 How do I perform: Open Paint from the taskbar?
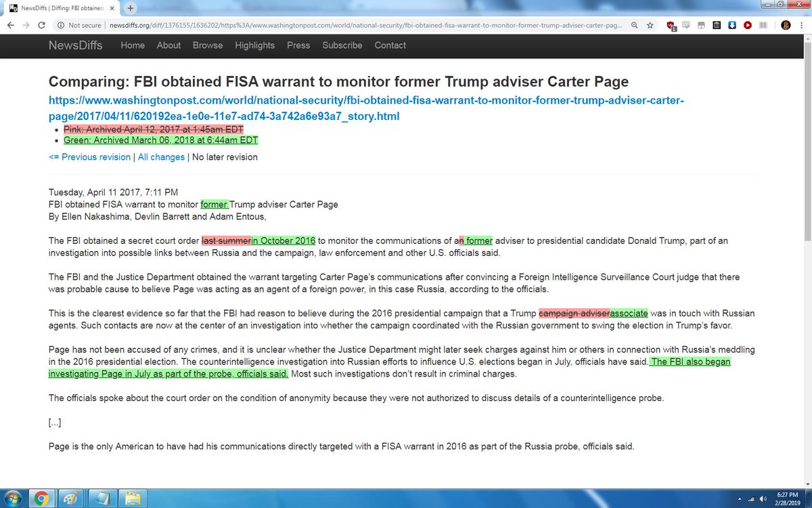click(72, 499)
